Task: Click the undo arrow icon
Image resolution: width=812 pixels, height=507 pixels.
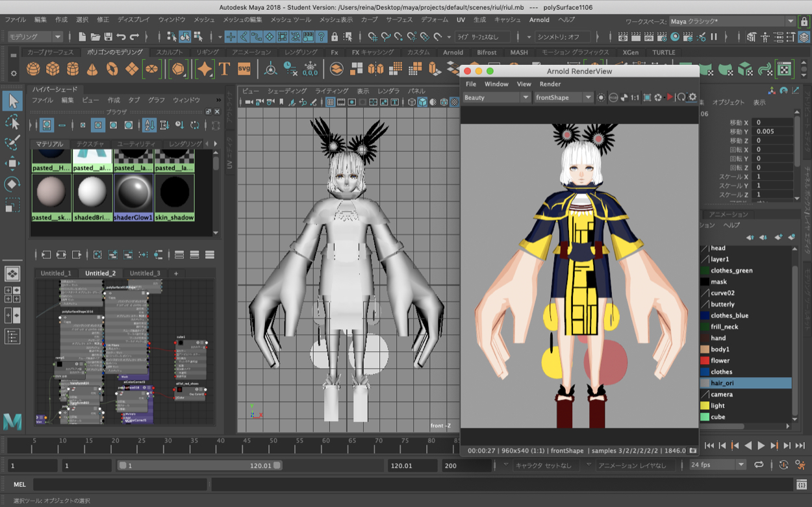Action: (x=121, y=37)
